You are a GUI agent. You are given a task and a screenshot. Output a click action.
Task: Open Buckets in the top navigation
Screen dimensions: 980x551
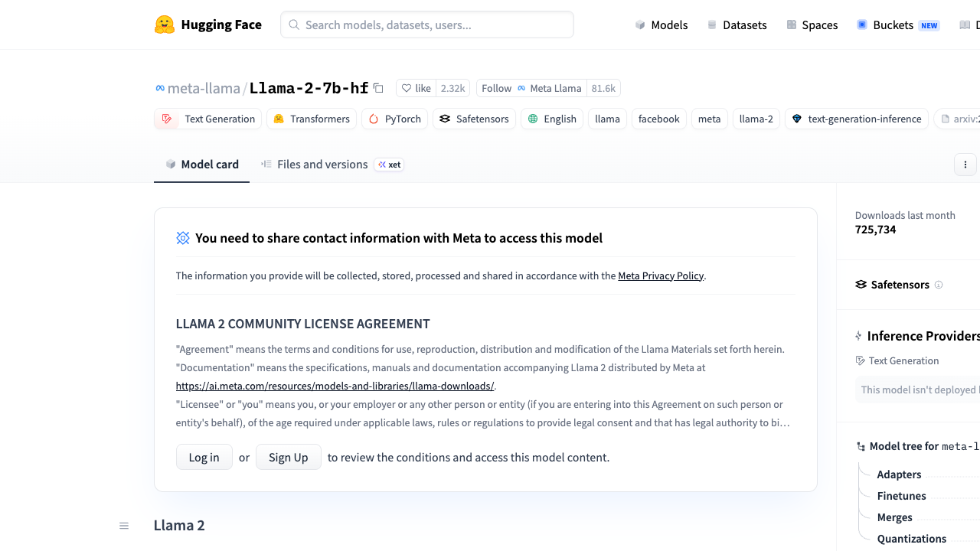(x=898, y=24)
